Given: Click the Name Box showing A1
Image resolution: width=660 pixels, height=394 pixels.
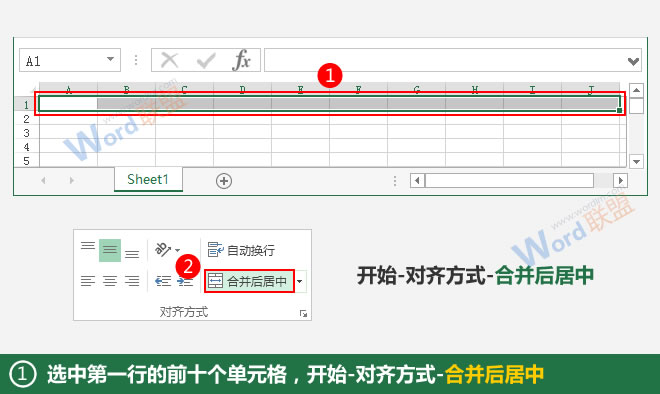Looking at the screenshot, I should point(70,60).
